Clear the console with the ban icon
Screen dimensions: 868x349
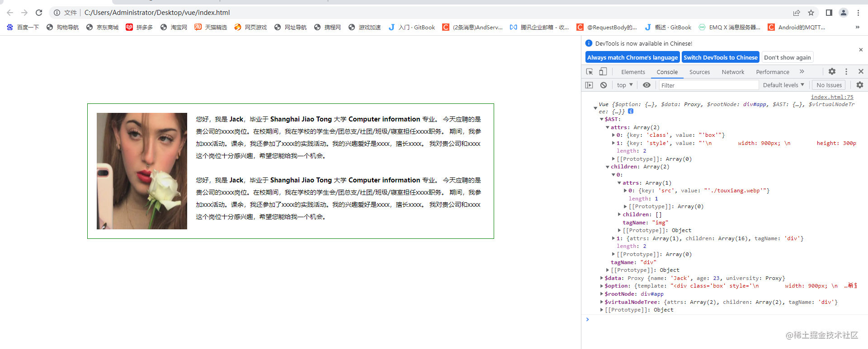pos(604,85)
